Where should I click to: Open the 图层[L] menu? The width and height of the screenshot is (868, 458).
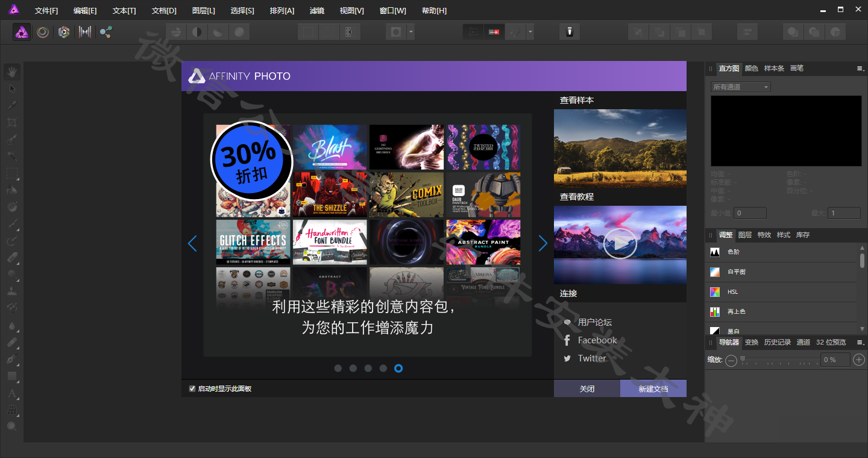[x=204, y=11]
